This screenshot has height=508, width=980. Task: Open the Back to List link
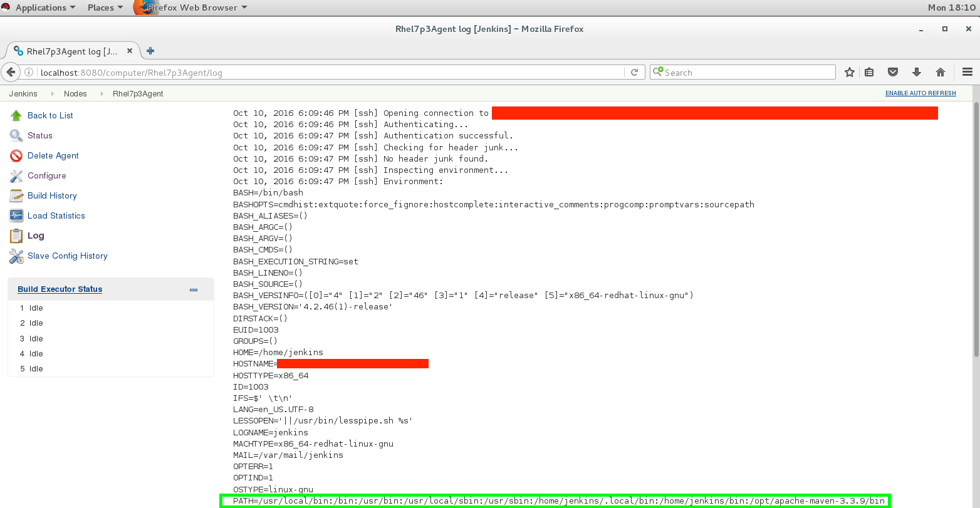[x=50, y=116]
